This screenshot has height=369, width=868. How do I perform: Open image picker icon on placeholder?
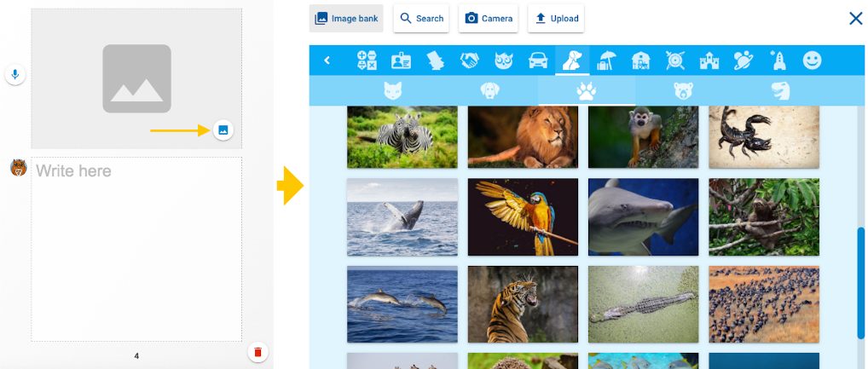click(223, 130)
